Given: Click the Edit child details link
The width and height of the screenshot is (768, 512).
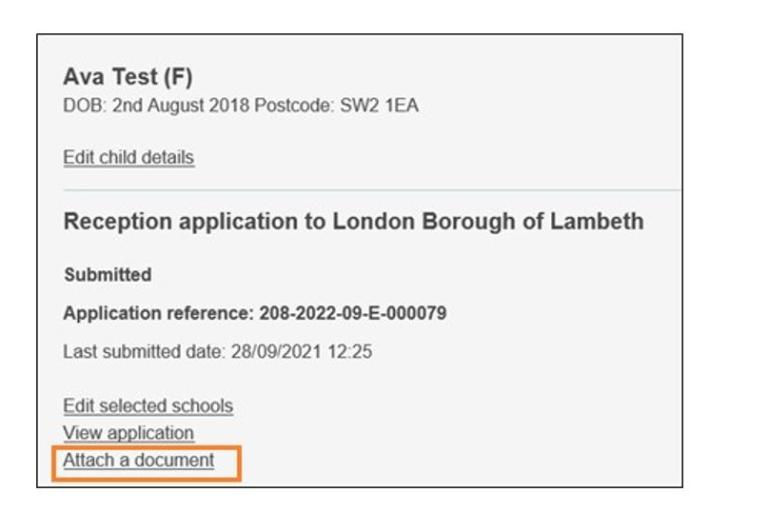Looking at the screenshot, I should point(128,157).
